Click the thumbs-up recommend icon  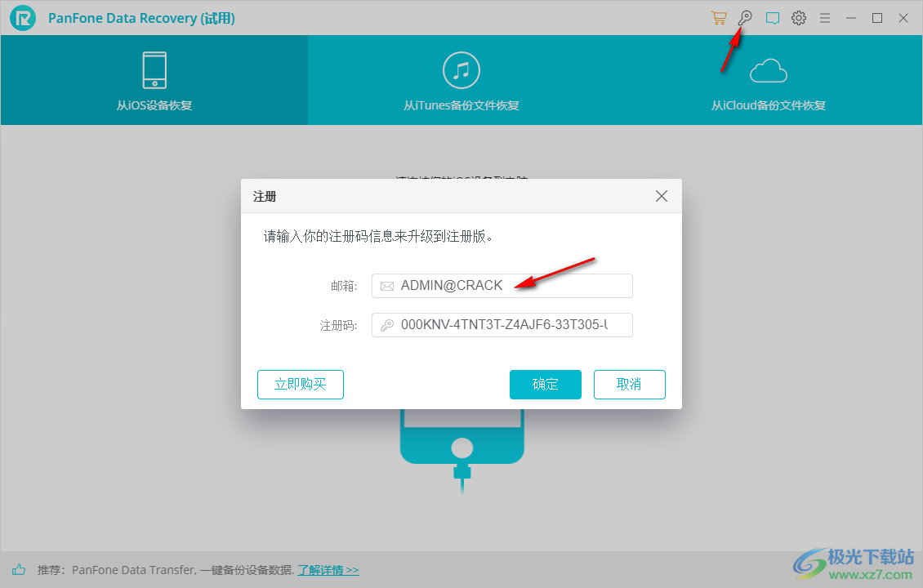click(x=19, y=569)
